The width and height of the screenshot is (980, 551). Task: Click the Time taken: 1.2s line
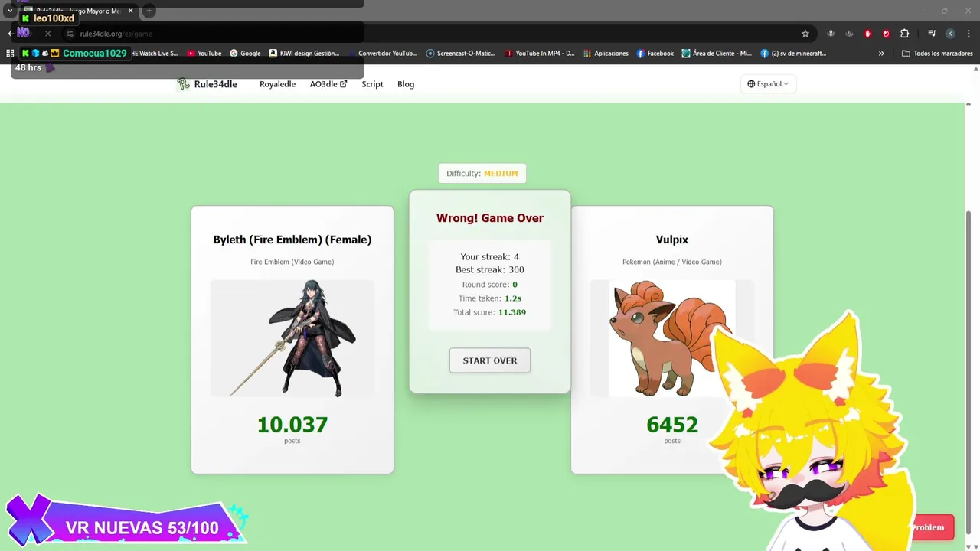point(490,298)
